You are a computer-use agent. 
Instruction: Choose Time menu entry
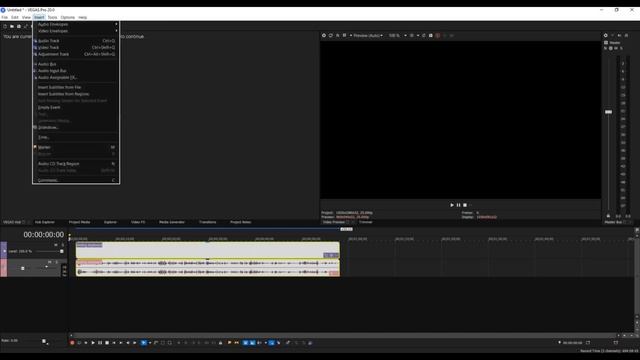(76, 137)
